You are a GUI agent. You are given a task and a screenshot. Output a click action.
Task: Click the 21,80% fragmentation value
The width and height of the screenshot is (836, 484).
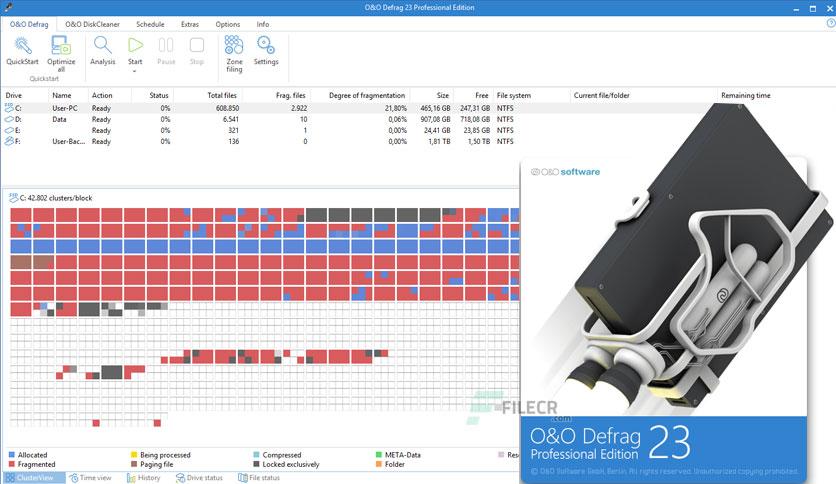(x=396, y=108)
